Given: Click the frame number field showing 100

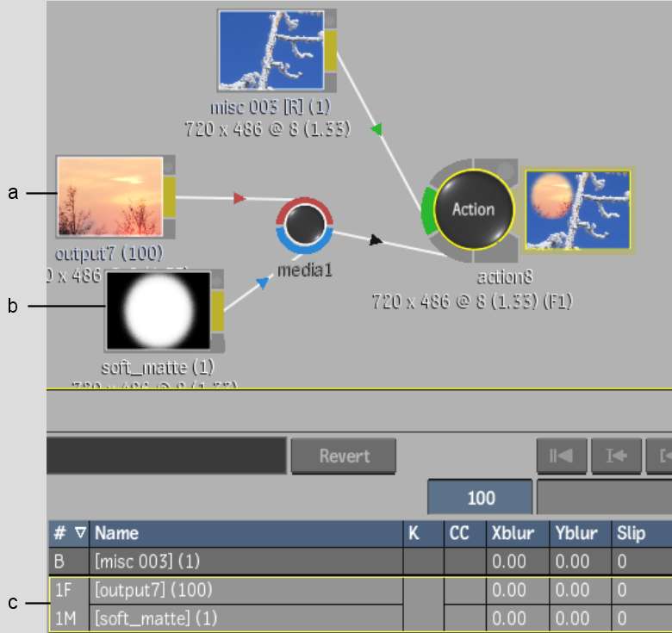Looking at the screenshot, I should (481, 498).
